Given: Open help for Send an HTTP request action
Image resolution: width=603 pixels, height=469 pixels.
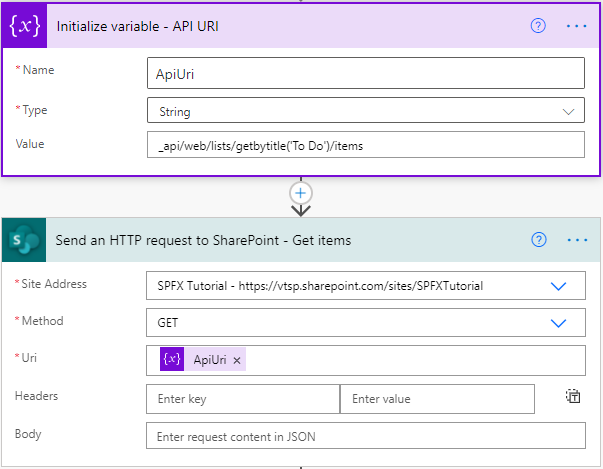Looking at the screenshot, I should pyautogui.click(x=539, y=240).
